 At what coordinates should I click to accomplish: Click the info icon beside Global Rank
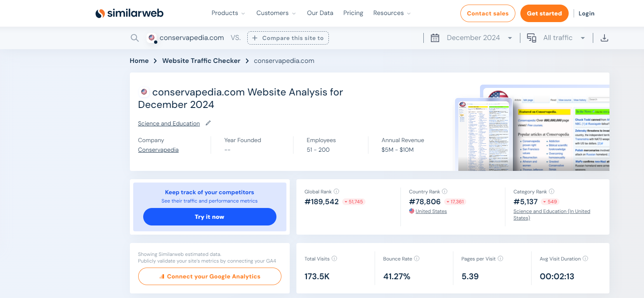click(336, 192)
